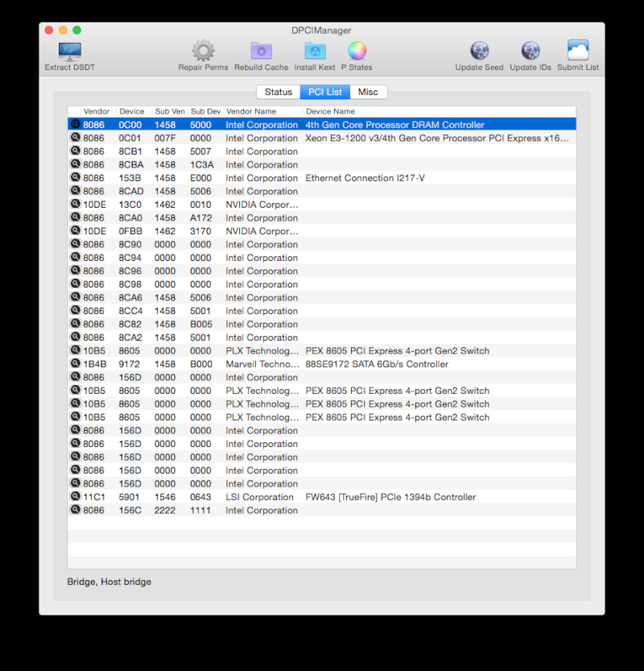
Task: Click lookup icon of NVIDIA 0FBB row
Action: (75, 230)
